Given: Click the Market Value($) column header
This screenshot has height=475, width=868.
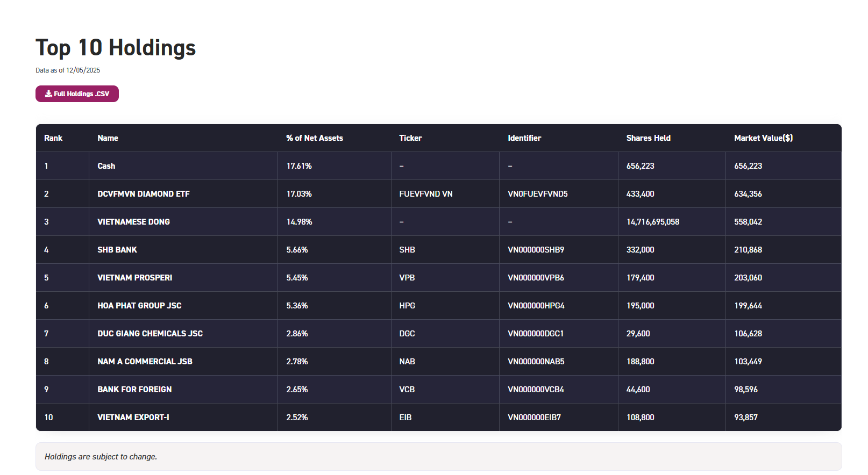Looking at the screenshot, I should coord(763,138).
